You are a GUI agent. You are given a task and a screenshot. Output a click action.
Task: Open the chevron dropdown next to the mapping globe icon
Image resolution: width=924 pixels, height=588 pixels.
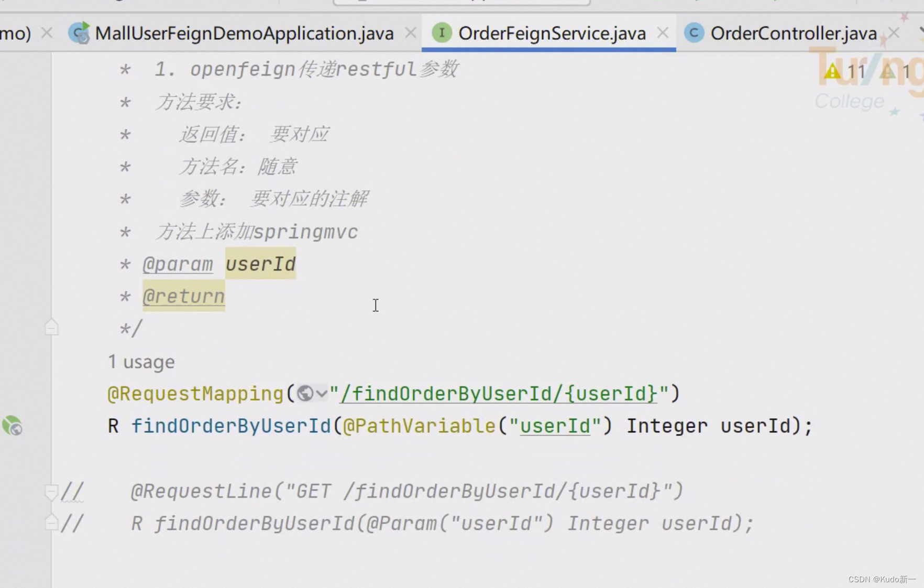click(321, 393)
